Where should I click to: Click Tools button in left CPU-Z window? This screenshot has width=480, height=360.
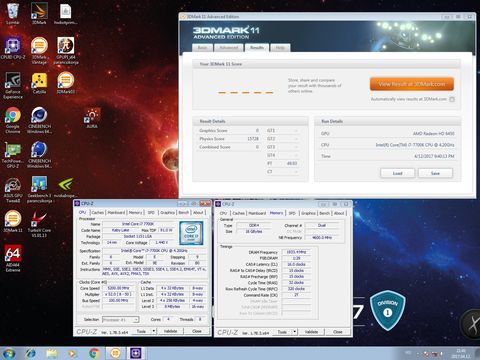click(x=141, y=331)
